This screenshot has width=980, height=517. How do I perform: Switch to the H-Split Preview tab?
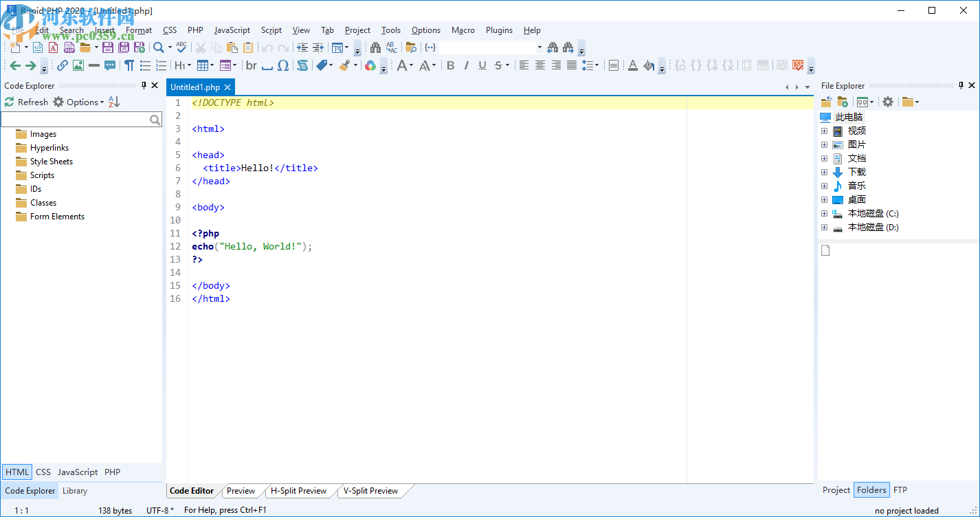(x=298, y=491)
